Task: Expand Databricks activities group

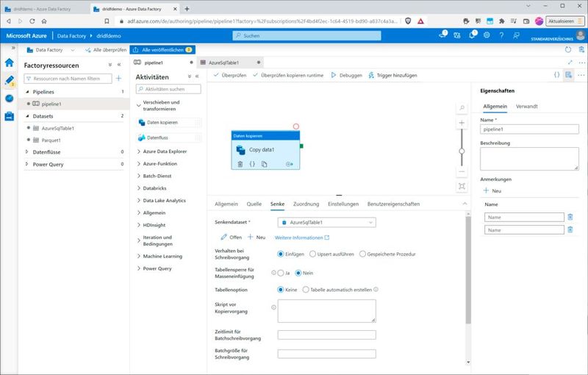Action: (x=139, y=188)
